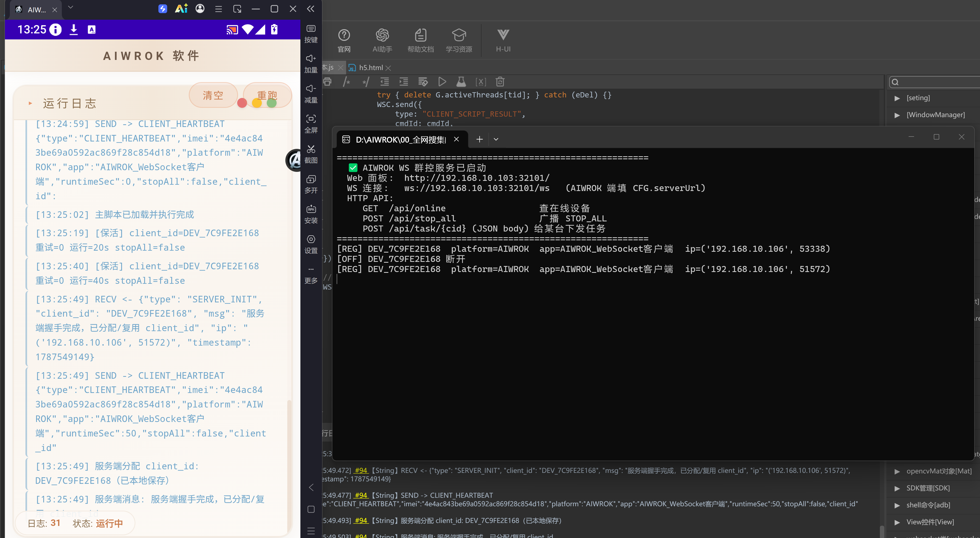Close the D:\AIWROK terminal tab
980x538 pixels.
(456, 139)
